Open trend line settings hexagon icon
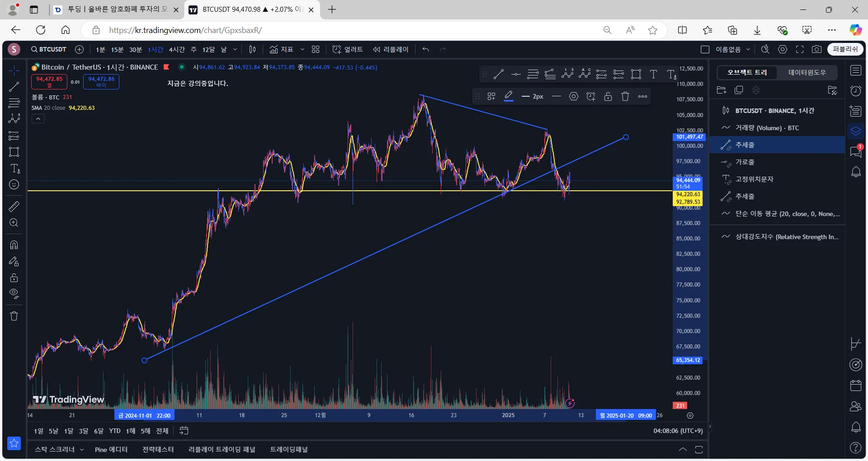The image size is (868, 461). [x=574, y=96]
